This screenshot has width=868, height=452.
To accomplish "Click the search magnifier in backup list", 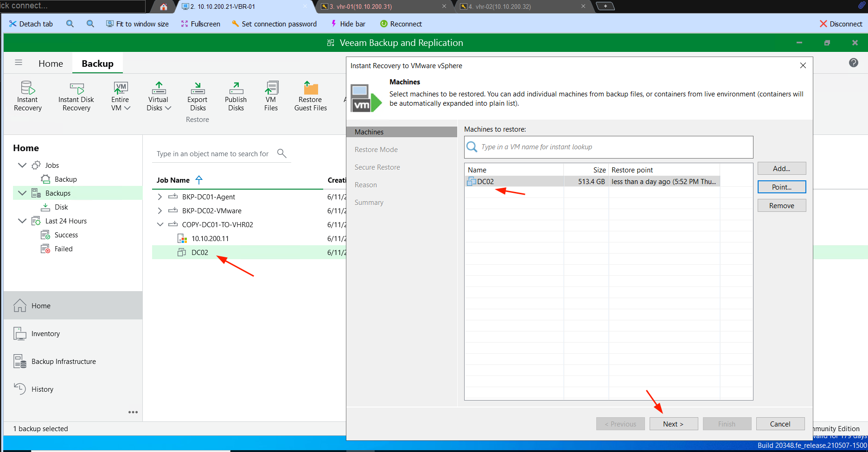I will (281, 153).
